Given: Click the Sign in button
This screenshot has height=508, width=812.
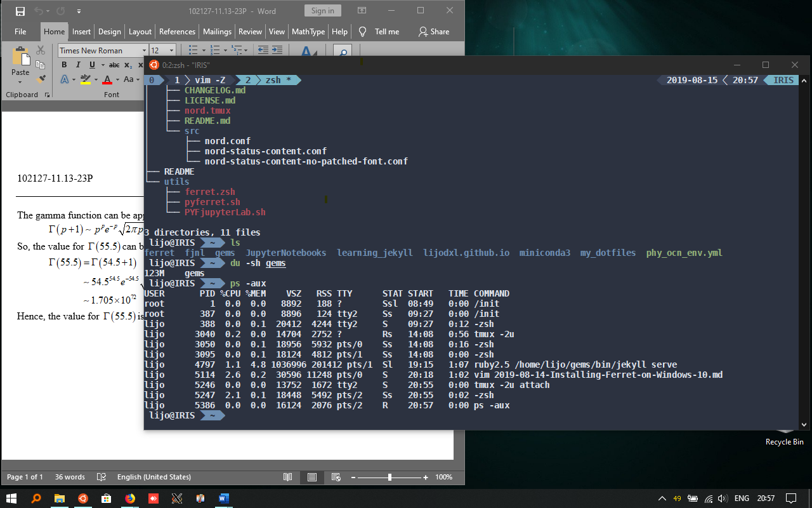Looking at the screenshot, I should click(x=323, y=11).
